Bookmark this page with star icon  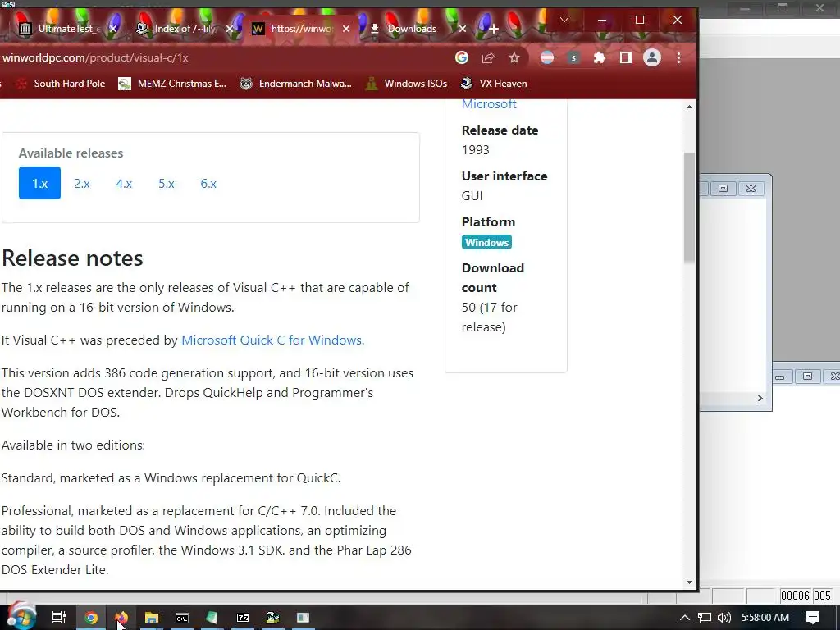514,57
